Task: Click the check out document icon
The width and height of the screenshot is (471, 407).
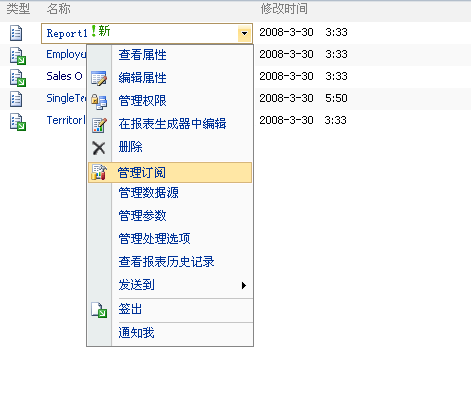Action: [x=99, y=310]
